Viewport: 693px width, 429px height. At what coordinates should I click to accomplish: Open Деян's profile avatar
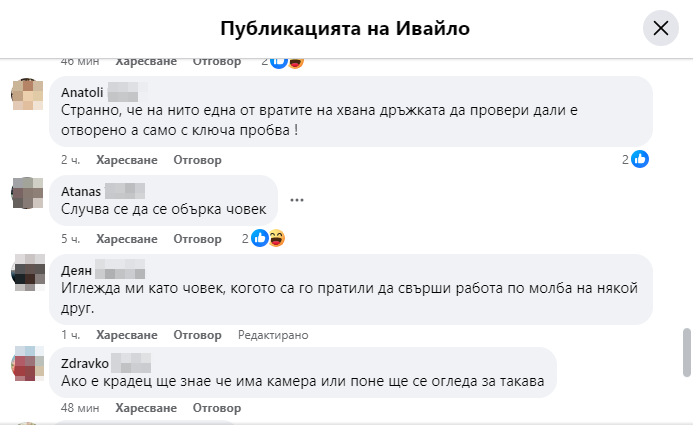25,272
